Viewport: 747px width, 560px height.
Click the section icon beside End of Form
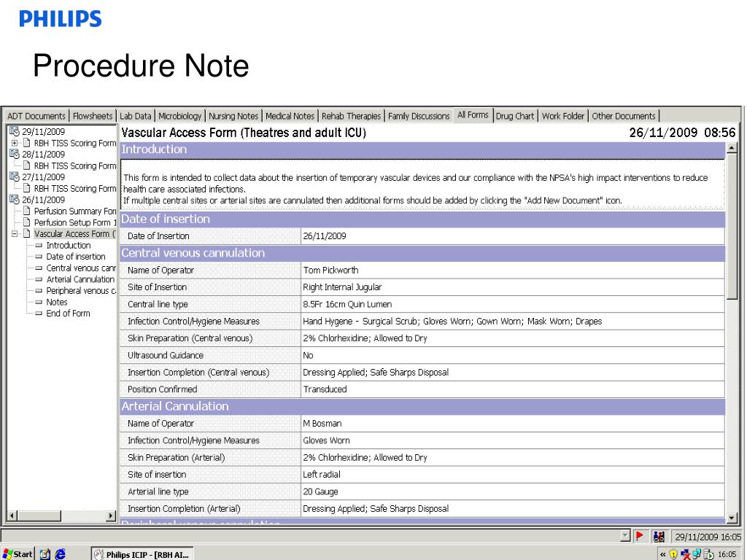tap(39, 314)
